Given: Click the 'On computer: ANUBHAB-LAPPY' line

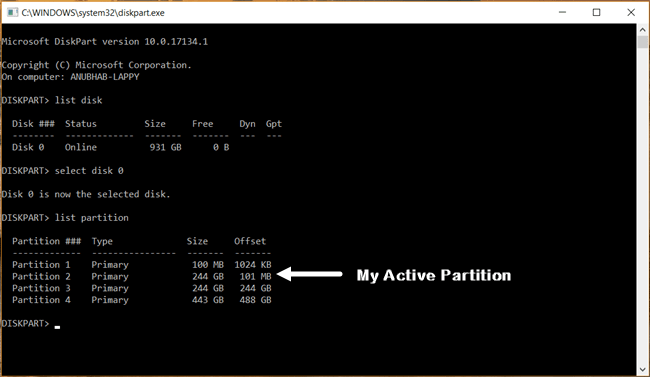Looking at the screenshot, I should [x=70, y=77].
